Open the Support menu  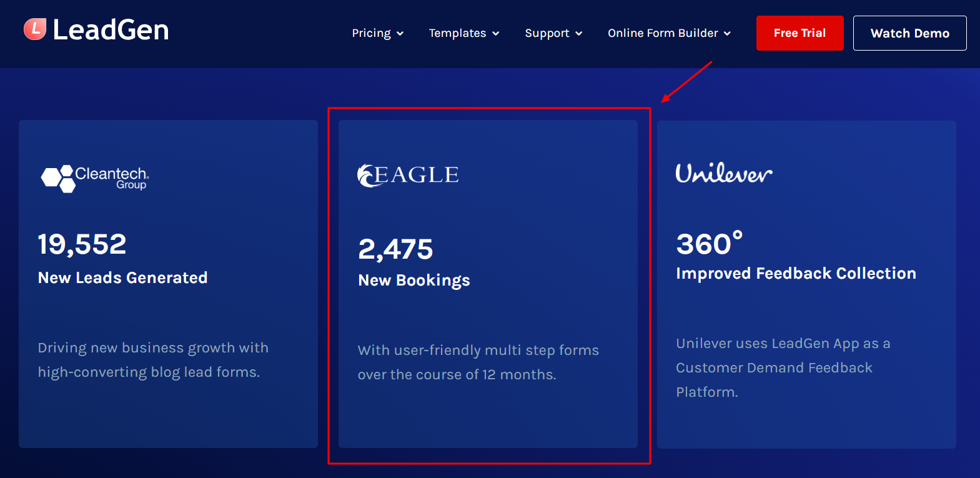tap(547, 33)
